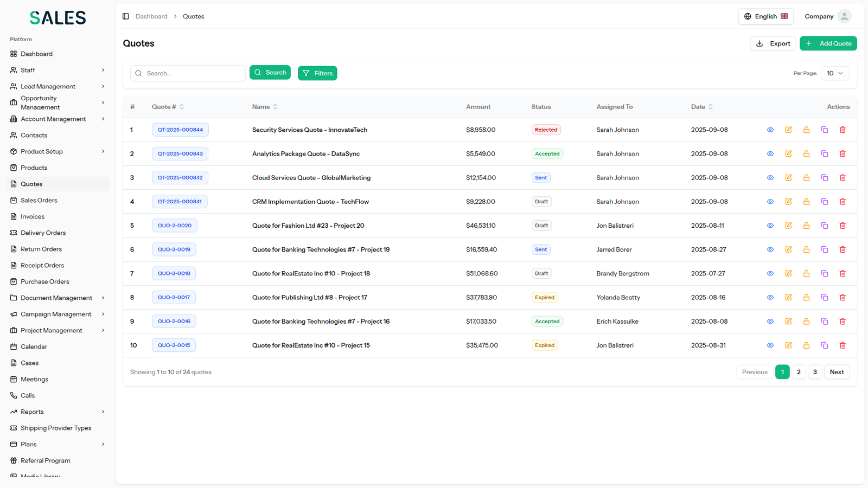Copy quote QUO-2-0015 using duplicate icon
This screenshot has width=868, height=488.
[x=825, y=345]
